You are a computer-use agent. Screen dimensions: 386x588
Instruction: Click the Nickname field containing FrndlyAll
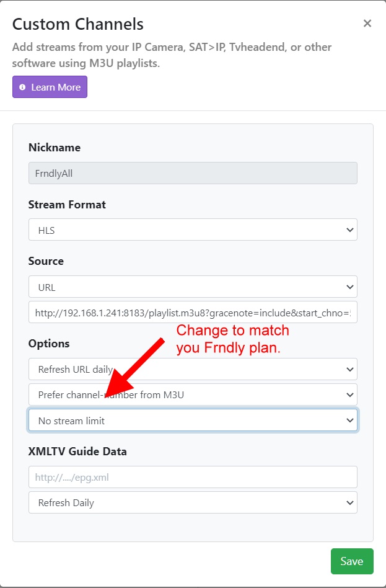point(193,173)
